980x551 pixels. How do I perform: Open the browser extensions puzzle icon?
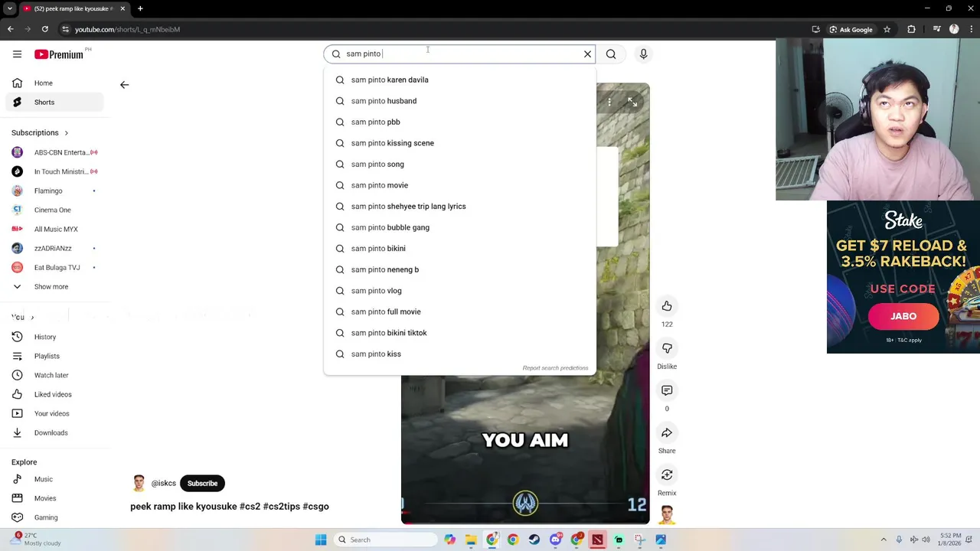pyautogui.click(x=911, y=29)
